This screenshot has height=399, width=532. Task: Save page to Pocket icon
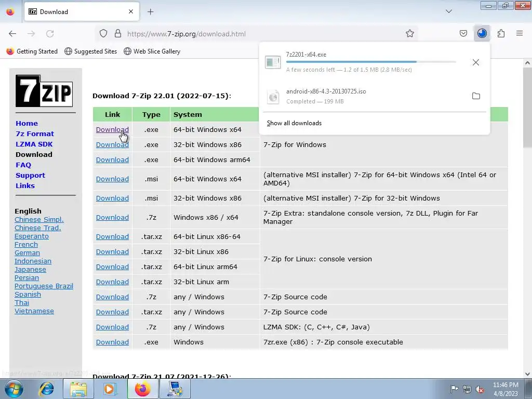463,34
